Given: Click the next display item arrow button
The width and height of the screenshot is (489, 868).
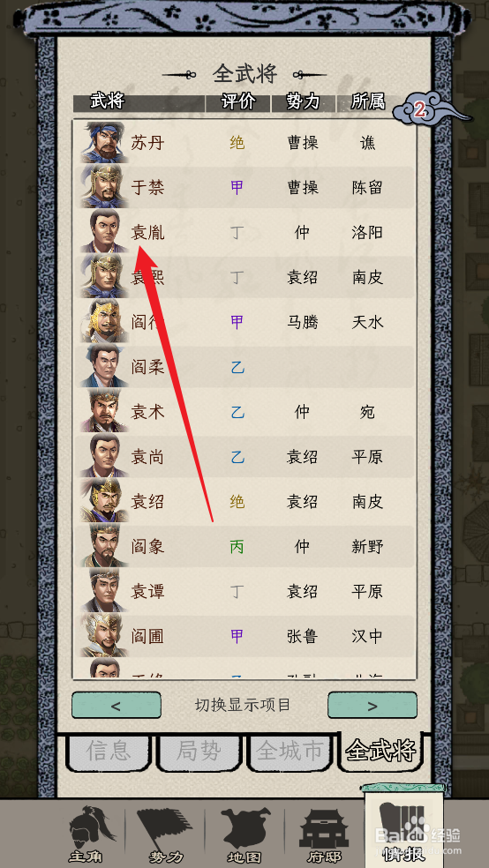Looking at the screenshot, I should [372, 706].
